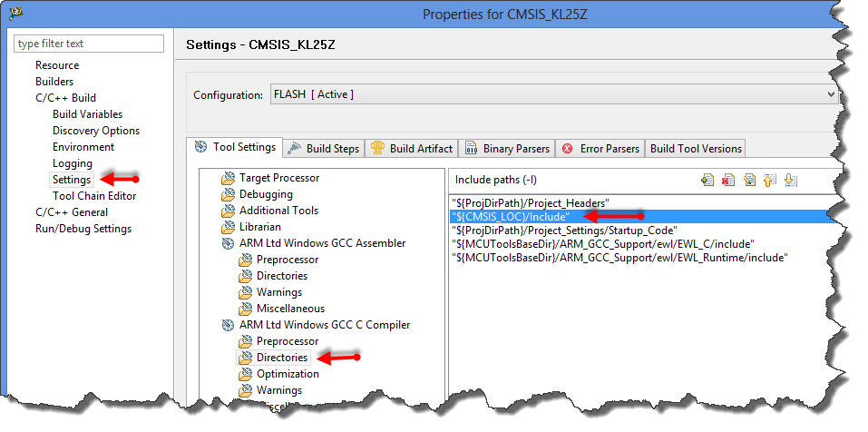Screen dimensions: 868x432
Task: Select Build Variables in the sidebar
Action: 87,114
